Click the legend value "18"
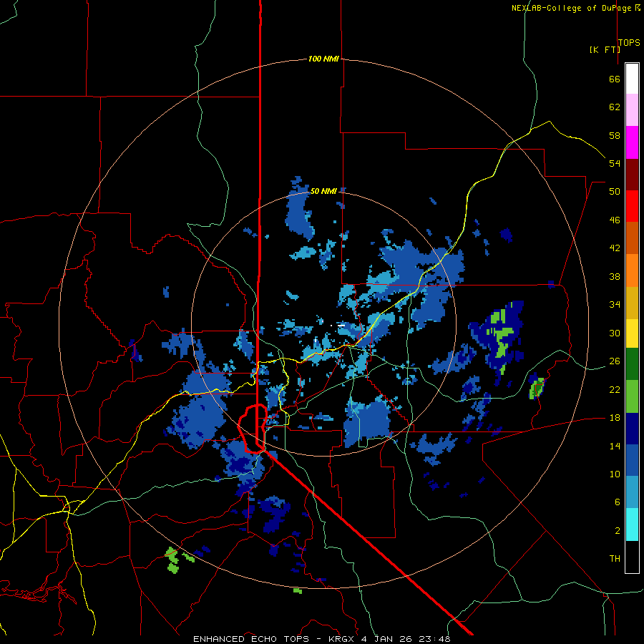 [x=615, y=418]
